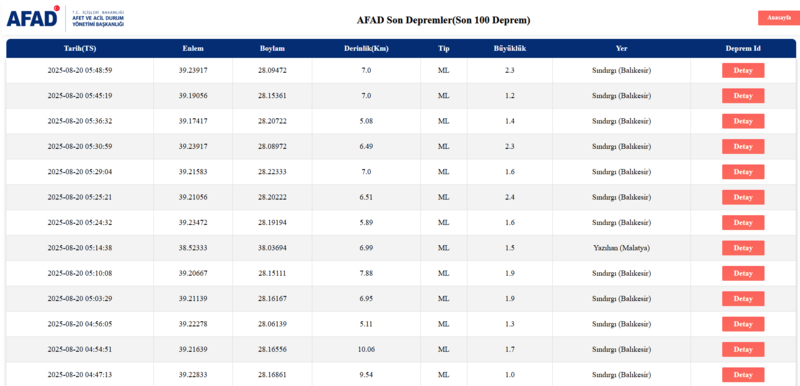Open Detay for the 05:36:32 earthquake
This screenshot has width=800, height=386.
[x=743, y=121]
